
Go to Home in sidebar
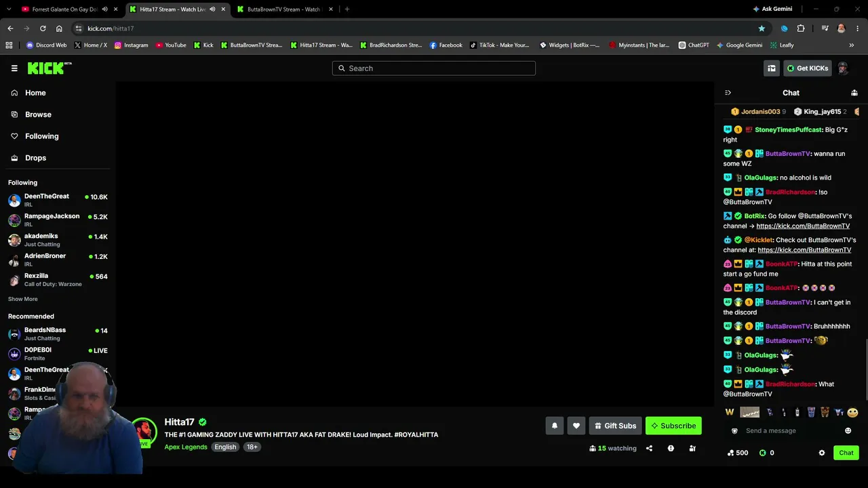point(35,93)
